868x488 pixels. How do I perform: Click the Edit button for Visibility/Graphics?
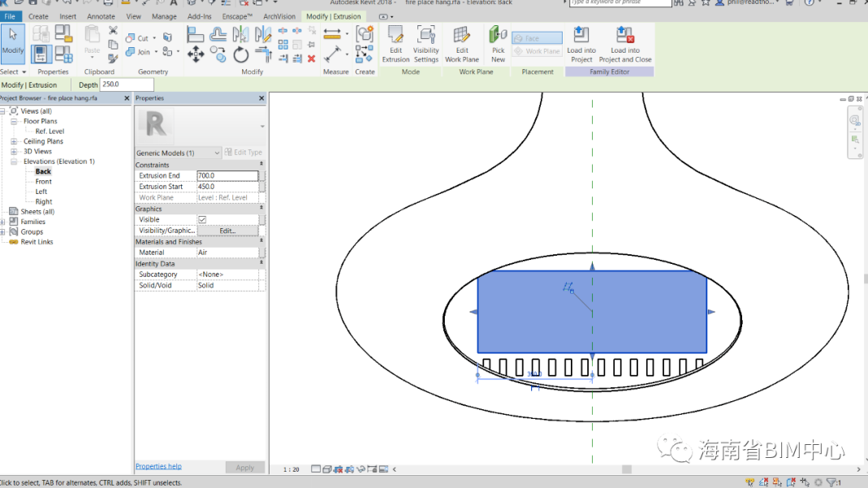[x=227, y=231]
